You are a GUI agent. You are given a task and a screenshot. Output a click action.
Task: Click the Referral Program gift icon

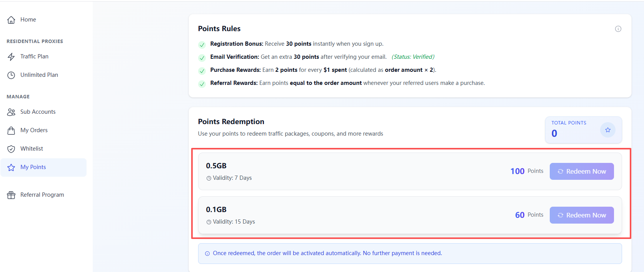coord(11,195)
